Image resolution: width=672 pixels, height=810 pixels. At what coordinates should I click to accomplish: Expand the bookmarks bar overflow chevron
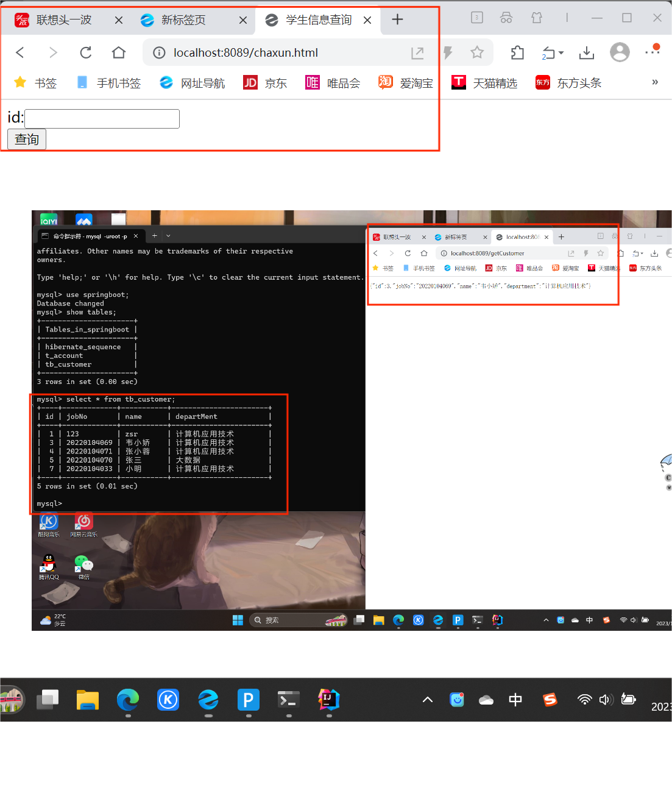pos(655,82)
